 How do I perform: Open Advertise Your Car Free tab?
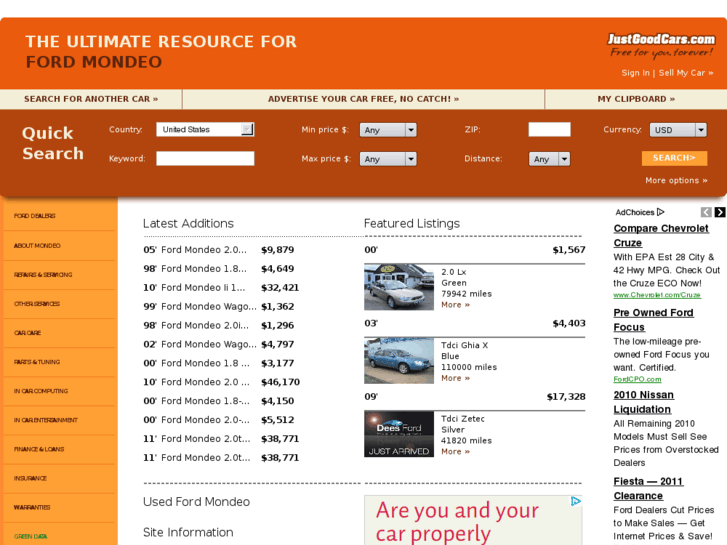click(x=364, y=99)
